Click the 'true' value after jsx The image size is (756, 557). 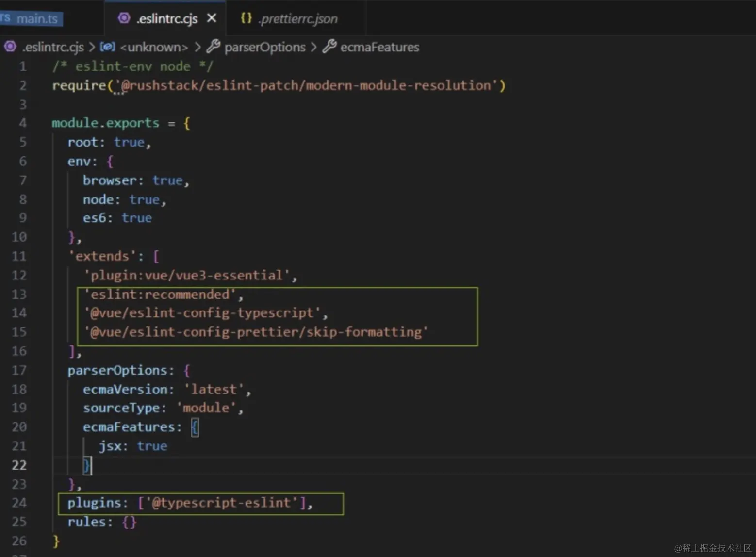click(152, 446)
